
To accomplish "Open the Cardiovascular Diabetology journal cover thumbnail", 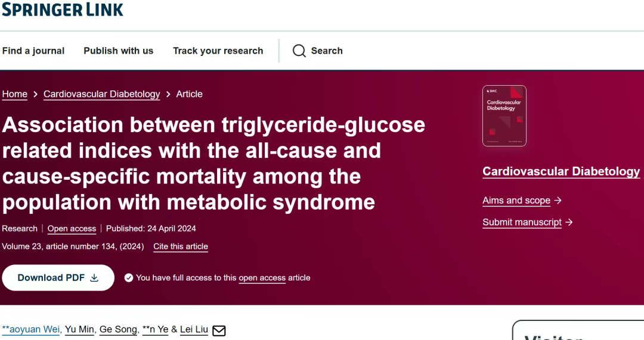I will (x=504, y=116).
